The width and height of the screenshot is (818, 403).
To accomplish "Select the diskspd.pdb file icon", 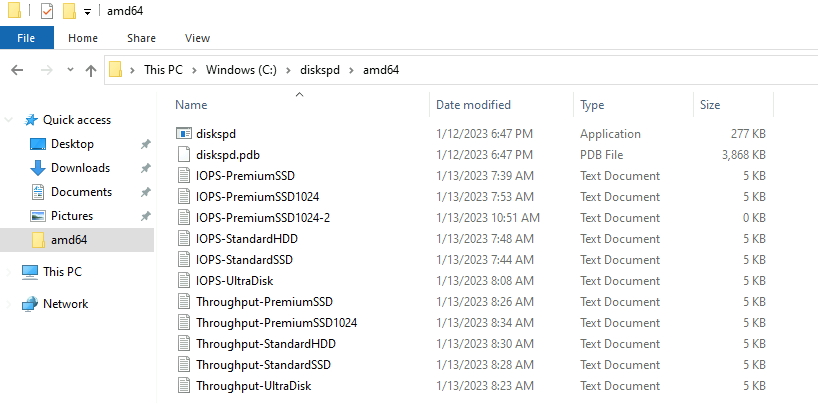I will click(184, 155).
